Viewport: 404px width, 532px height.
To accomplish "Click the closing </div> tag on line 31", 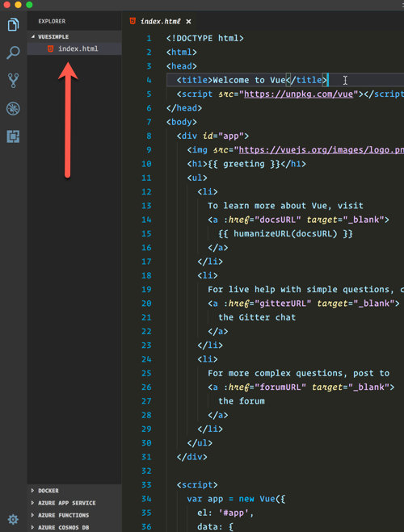I will [191, 457].
